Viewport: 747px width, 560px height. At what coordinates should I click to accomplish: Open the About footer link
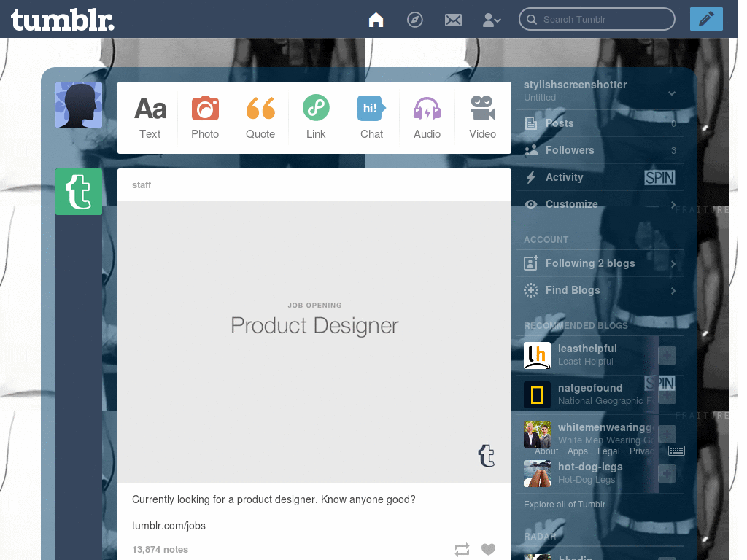546,451
